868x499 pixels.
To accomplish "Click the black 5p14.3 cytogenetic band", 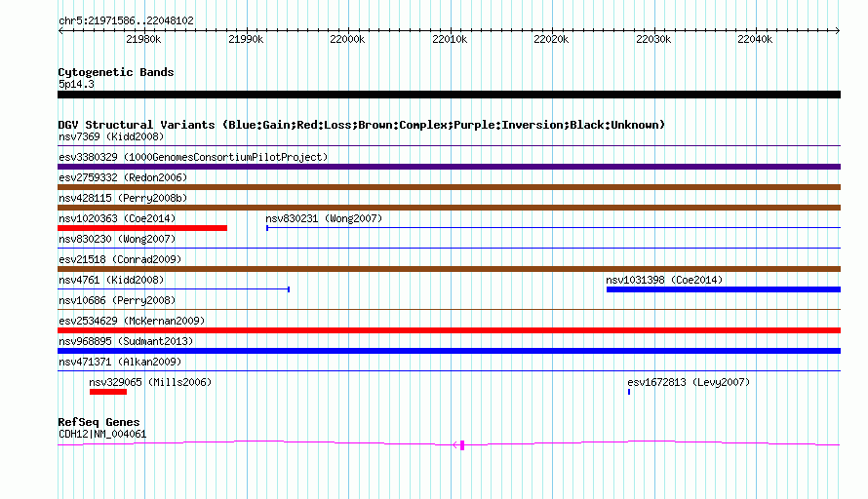I will point(449,95).
